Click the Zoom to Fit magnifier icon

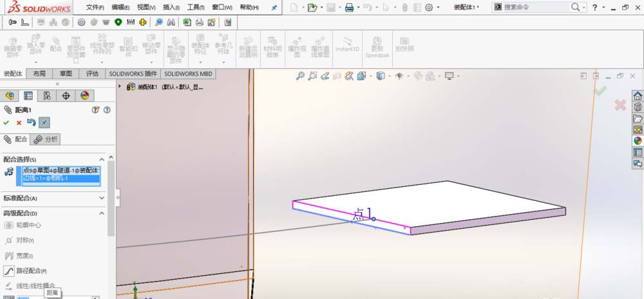point(301,76)
